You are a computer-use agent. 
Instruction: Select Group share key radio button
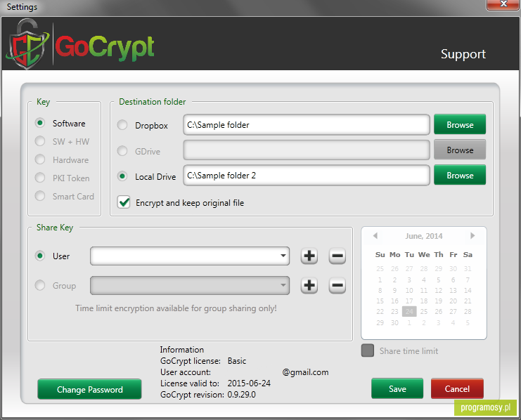pyautogui.click(x=40, y=285)
